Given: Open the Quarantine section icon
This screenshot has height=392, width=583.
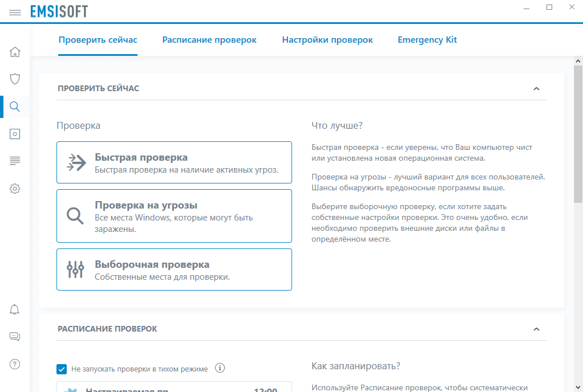Looking at the screenshot, I should 15,133.
